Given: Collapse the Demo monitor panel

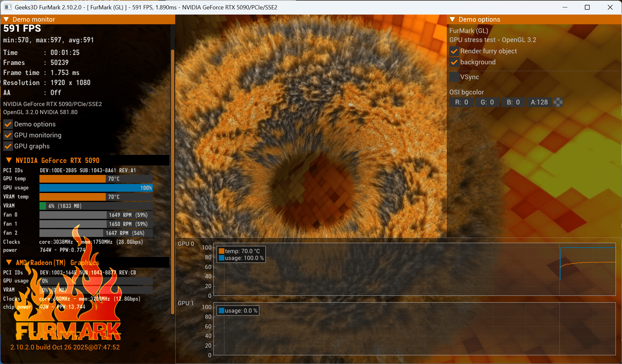Looking at the screenshot, I should point(6,19).
